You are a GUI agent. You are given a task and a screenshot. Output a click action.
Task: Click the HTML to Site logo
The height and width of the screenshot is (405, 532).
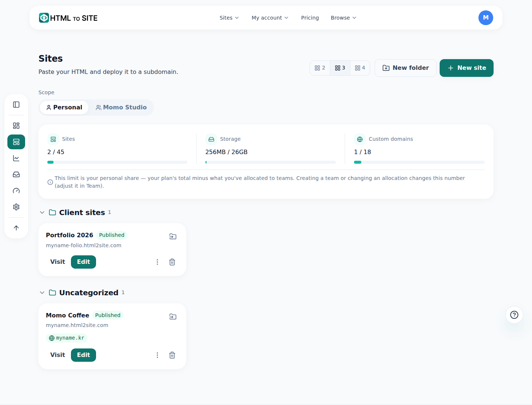68,18
